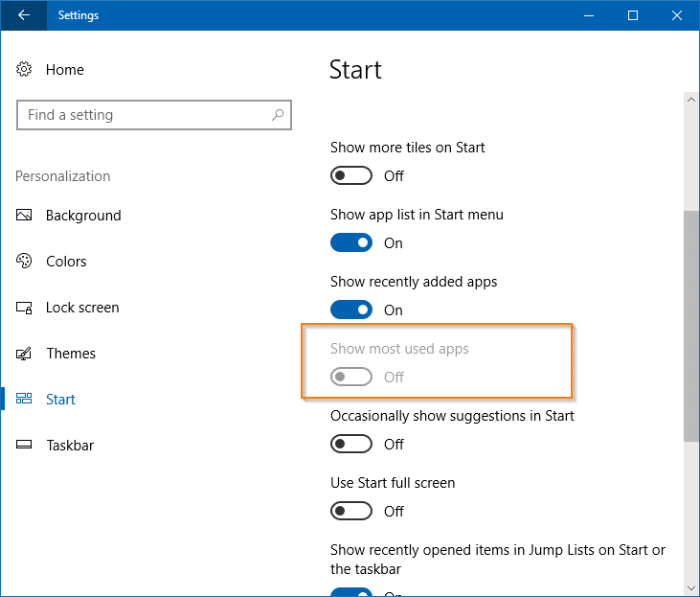Select Themes in the sidebar
This screenshot has width=700, height=597.
[71, 354]
